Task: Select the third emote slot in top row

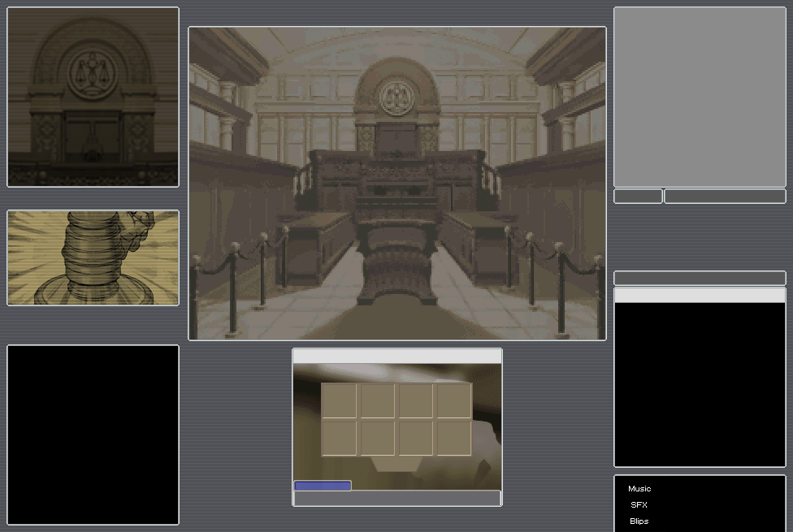Action: point(415,400)
